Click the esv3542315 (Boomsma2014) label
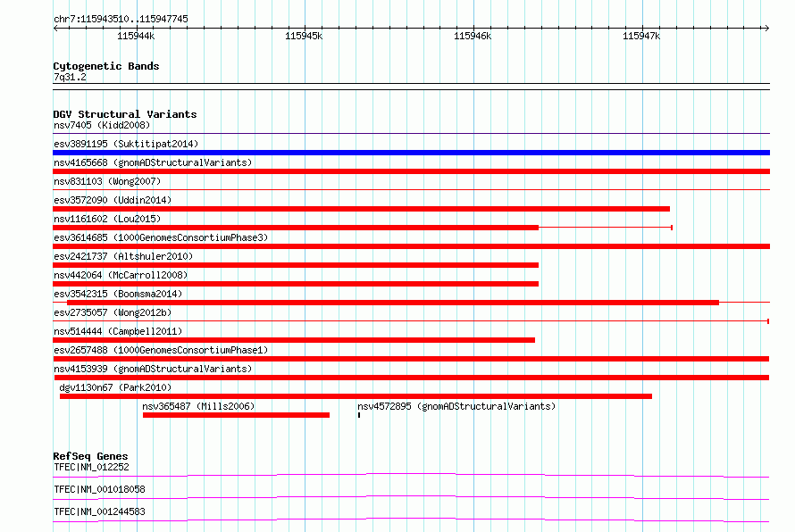 click(x=118, y=294)
